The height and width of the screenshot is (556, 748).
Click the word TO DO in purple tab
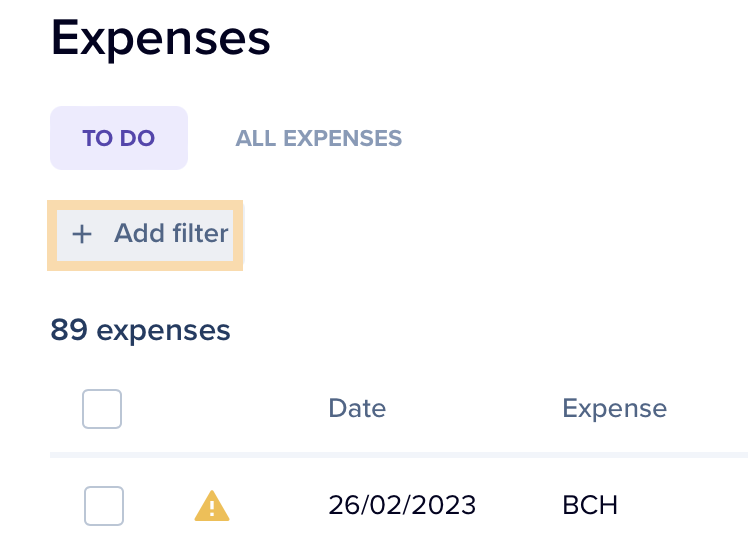(119, 138)
